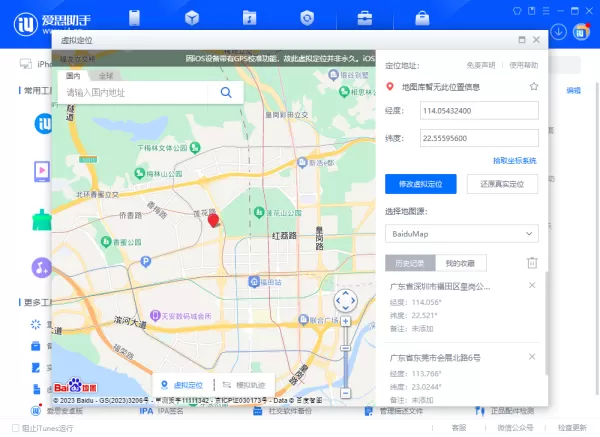Open 管理描述文件 tool in main window
The height and width of the screenshot is (437, 600).
pyautogui.click(x=394, y=411)
